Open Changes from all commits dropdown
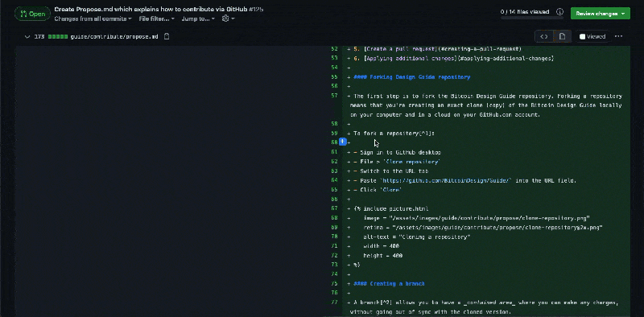Viewport: 644px width, 317px height. pyautogui.click(x=93, y=19)
